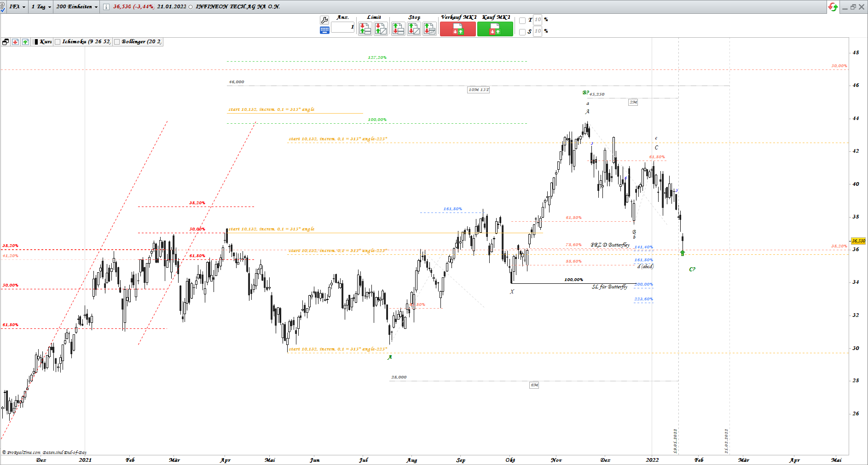This screenshot has width=868, height=465.
Task: Toggle the Ichimoku (9 26 52) checkbox
Action: coord(58,42)
